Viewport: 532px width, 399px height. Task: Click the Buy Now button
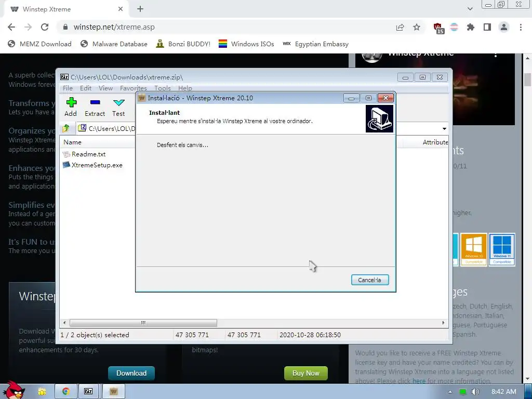click(x=305, y=373)
